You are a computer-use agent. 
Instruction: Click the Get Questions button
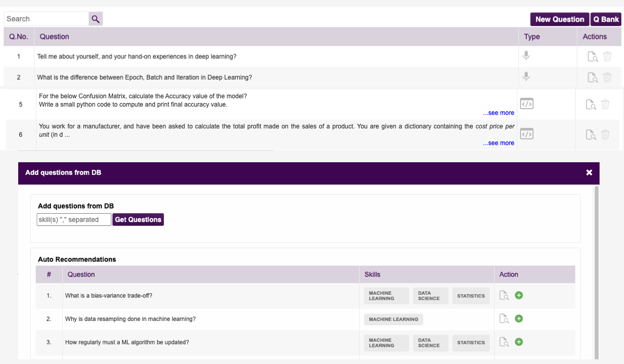pyautogui.click(x=138, y=219)
